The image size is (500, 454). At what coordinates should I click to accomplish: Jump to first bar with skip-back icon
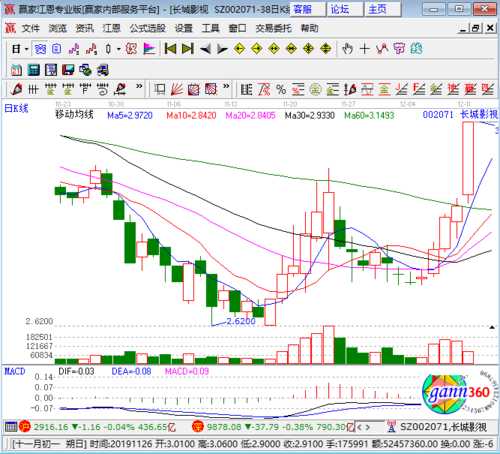pyautogui.click(x=170, y=49)
